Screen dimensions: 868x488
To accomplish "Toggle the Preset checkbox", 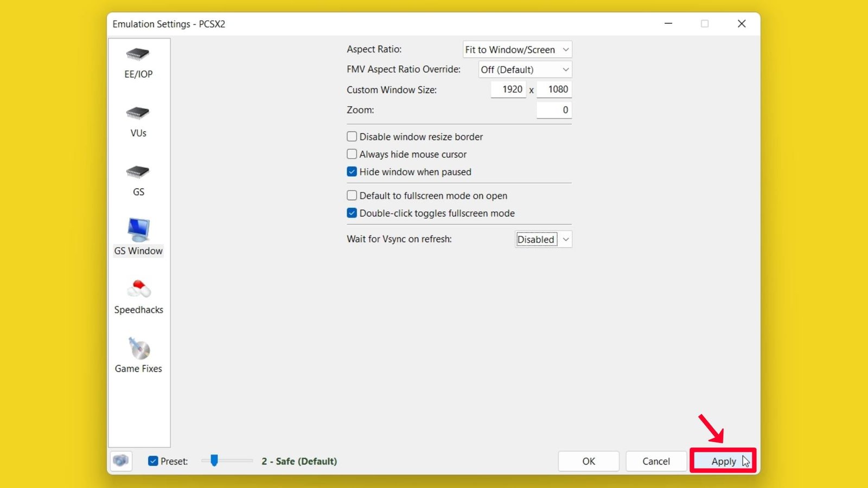I will pyautogui.click(x=153, y=461).
